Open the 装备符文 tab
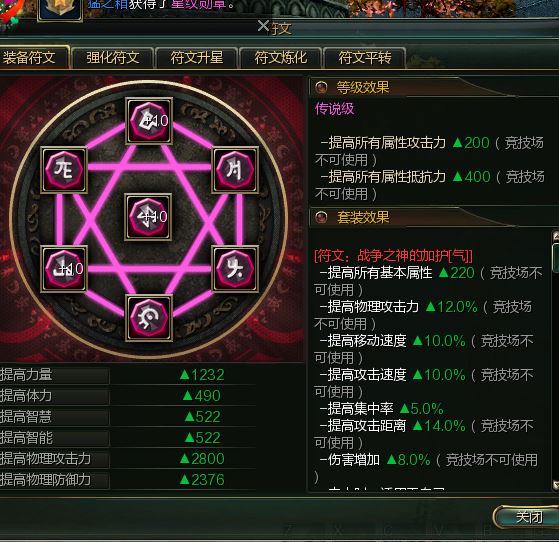 pyautogui.click(x=33, y=57)
